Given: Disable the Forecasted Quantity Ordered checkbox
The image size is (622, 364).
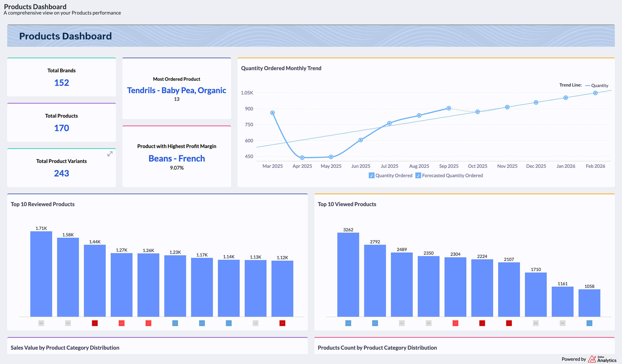Looking at the screenshot, I should click(418, 176).
